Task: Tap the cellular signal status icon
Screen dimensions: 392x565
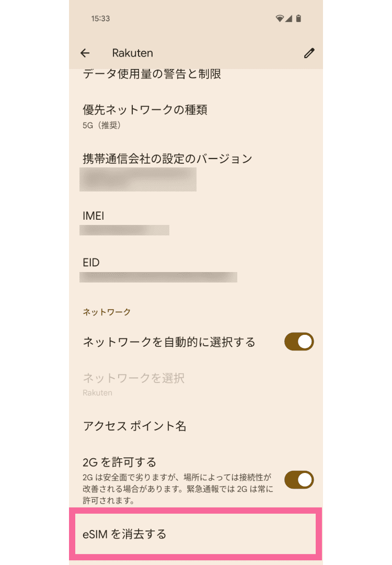Action: [289, 18]
